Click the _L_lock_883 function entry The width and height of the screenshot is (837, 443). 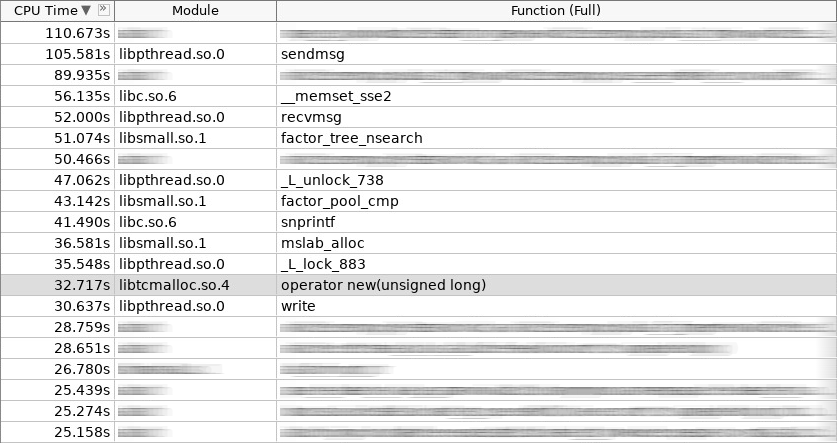click(x=323, y=264)
